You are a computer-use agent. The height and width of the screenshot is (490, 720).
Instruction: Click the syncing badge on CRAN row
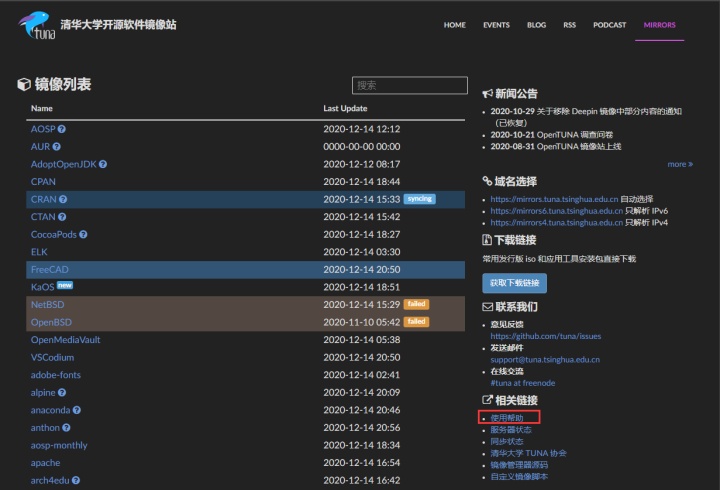pyautogui.click(x=420, y=199)
